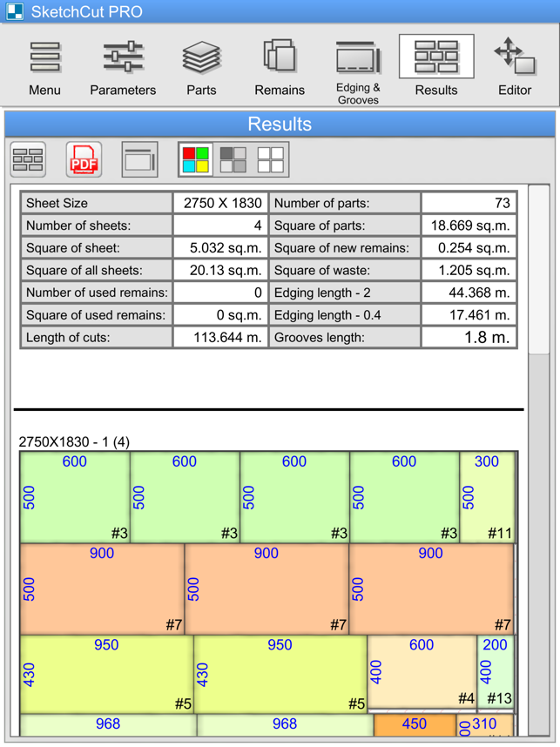Select the 300x500 part #11
Screen dimensions: 560x747
(x=487, y=497)
